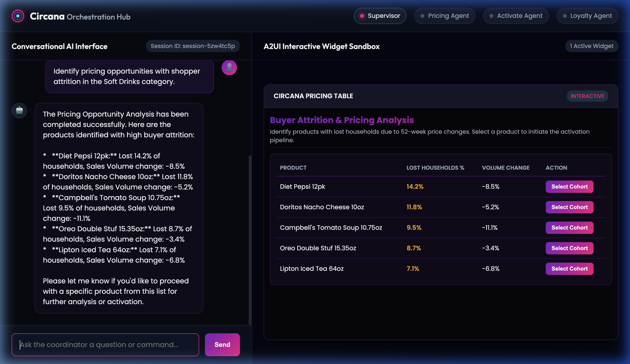The image size is (630, 364).
Task: Click the Lost Households % column header
Action: [x=435, y=168]
